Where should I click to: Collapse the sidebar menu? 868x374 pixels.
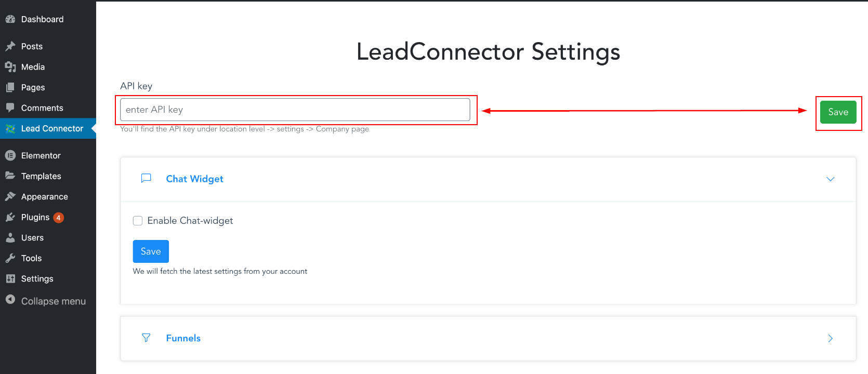(46, 301)
